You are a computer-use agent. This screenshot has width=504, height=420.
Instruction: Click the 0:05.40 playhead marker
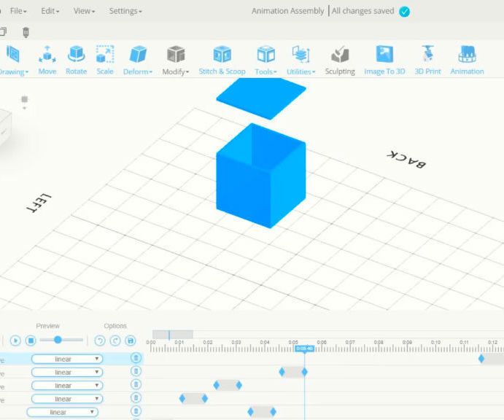[x=304, y=349]
